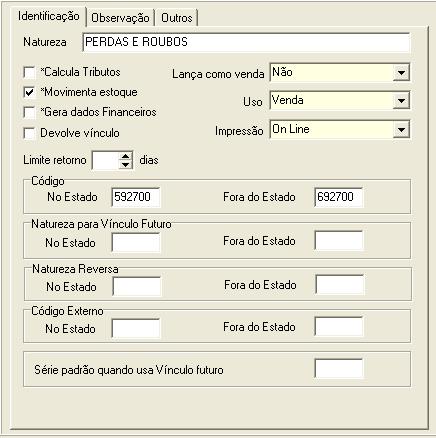
Task: Click the Natureza Reversa group title
Action: point(75,269)
